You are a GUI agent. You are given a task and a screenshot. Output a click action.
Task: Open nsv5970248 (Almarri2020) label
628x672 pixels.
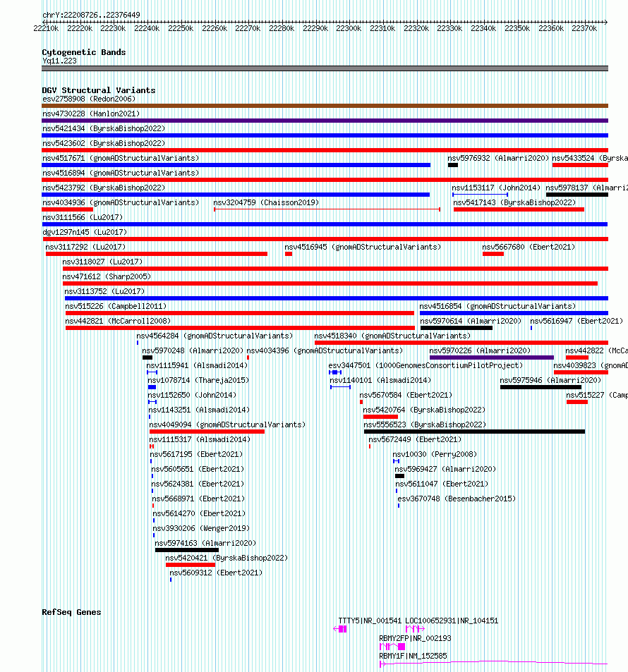pos(193,350)
